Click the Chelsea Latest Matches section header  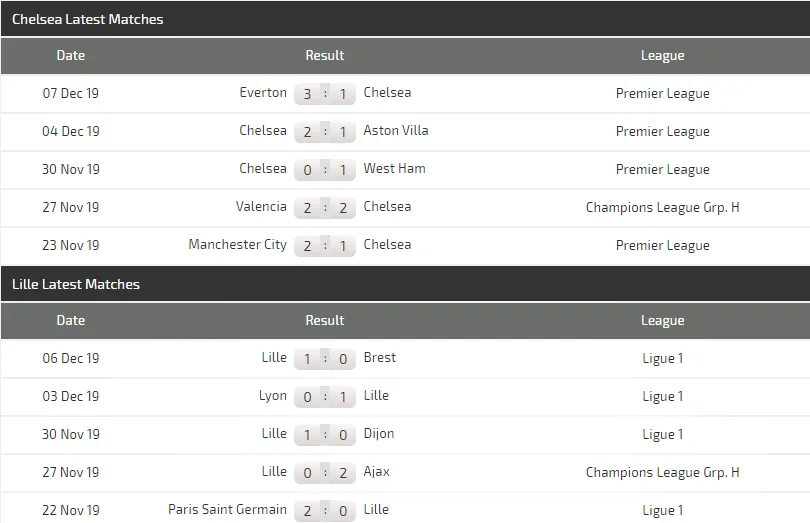tap(88, 19)
